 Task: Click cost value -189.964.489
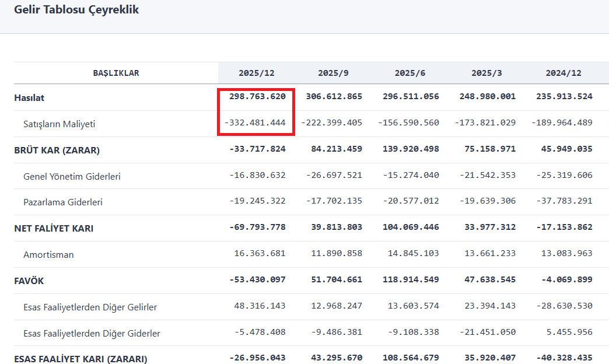click(x=562, y=123)
